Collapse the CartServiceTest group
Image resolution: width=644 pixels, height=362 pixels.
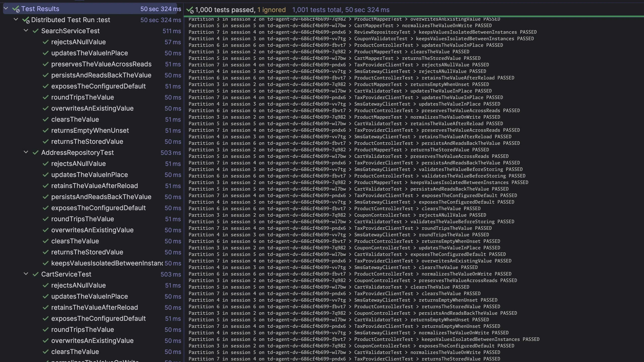tap(26, 274)
